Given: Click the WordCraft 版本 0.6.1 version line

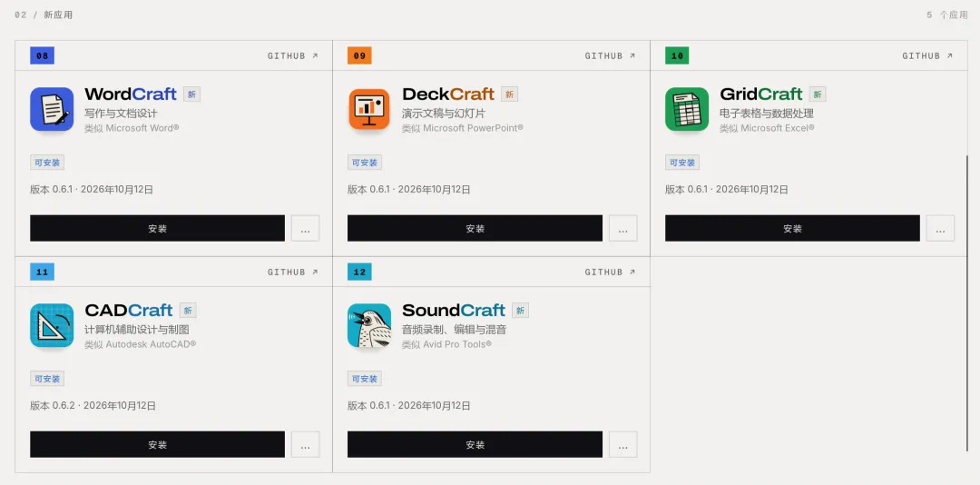Looking at the screenshot, I should tap(92, 190).
